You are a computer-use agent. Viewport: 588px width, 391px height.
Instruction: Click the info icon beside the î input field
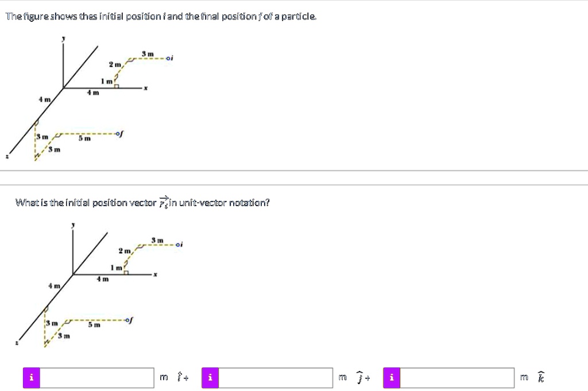[32, 377]
